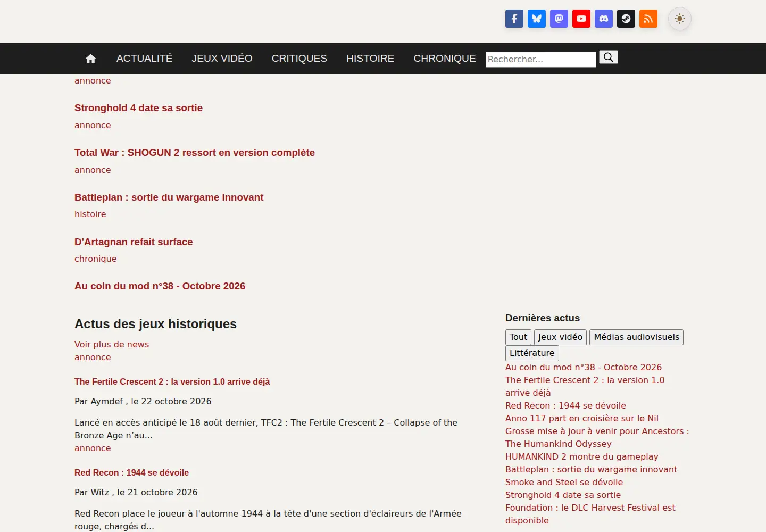
Task: Open the Mastodon social icon
Action: [559, 19]
